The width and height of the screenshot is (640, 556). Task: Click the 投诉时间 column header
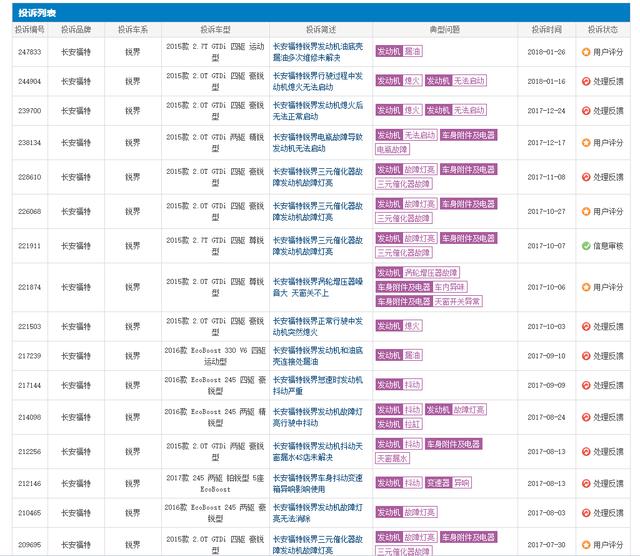[547, 29]
